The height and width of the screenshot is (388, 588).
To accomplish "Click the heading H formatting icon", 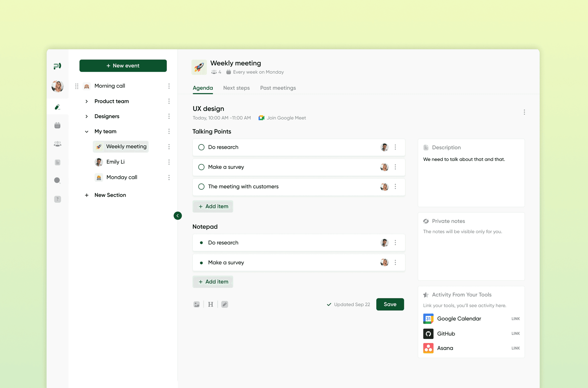I will tap(211, 304).
